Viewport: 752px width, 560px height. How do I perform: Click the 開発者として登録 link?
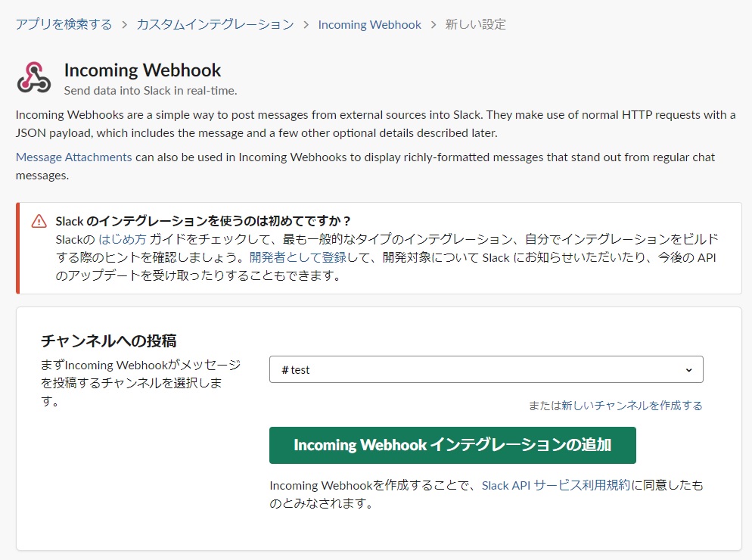coord(298,257)
